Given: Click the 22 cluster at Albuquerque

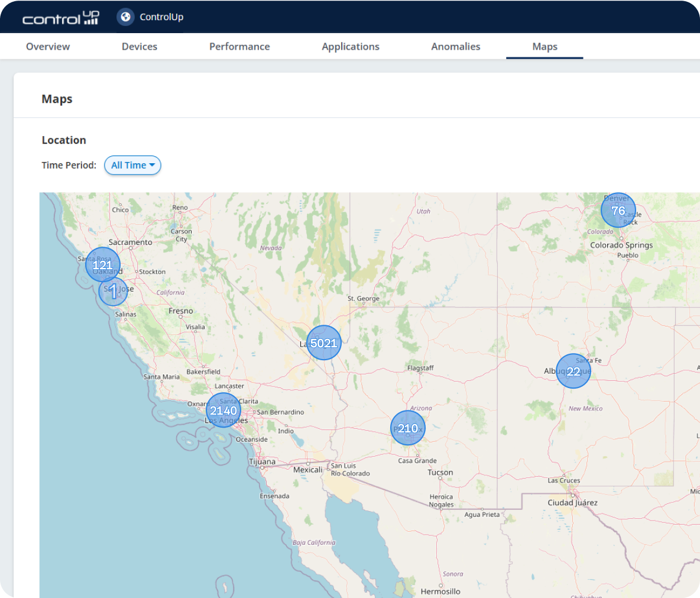Looking at the screenshot, I should point(573,371).
